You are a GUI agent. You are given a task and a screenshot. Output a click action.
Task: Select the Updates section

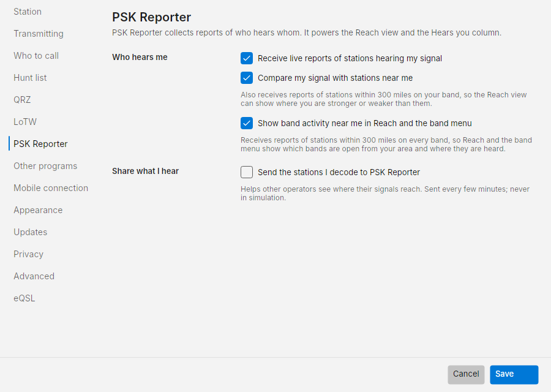pyautogui.click(x=30, y=232)
